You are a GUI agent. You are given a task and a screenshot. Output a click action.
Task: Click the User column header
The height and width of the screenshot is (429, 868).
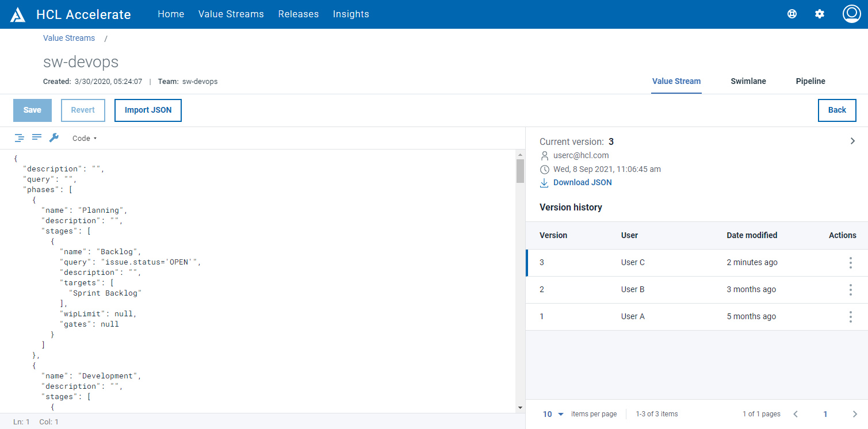coord(629,235)
